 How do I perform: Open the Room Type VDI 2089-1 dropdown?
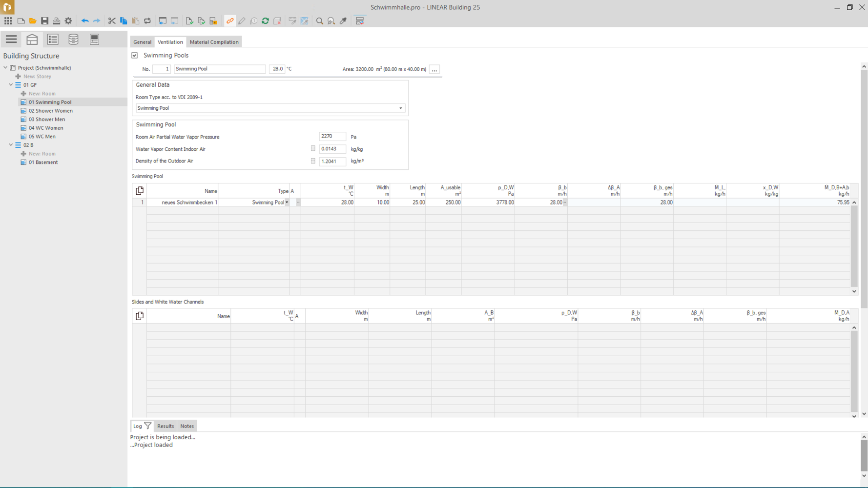tap(400, 108)
